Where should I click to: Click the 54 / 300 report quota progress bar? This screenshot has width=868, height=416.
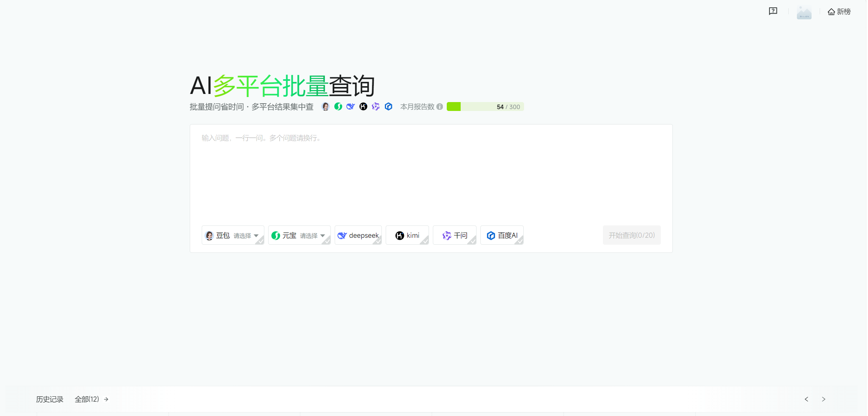point(485,107)
